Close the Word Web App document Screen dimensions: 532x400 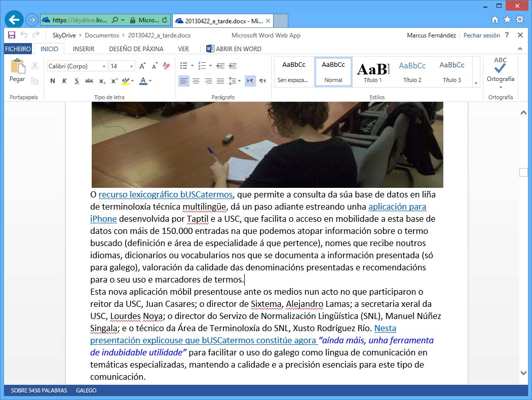point(520,35)
